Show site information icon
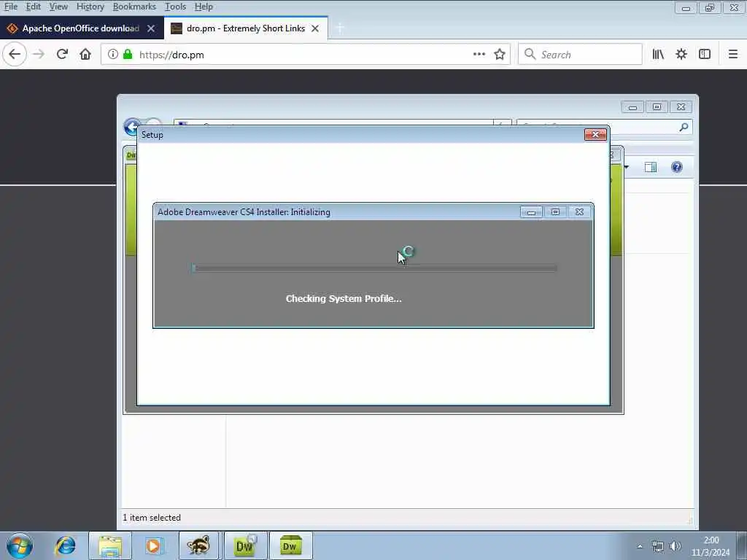Image resolution: width=747 pixels, height=560 pixels. click(113, 54)
